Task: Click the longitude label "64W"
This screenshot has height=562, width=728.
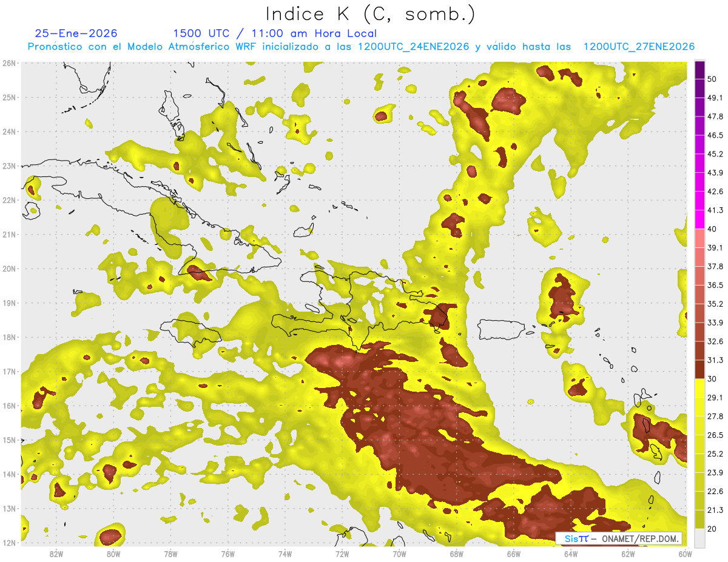Action: coord(571,554)
